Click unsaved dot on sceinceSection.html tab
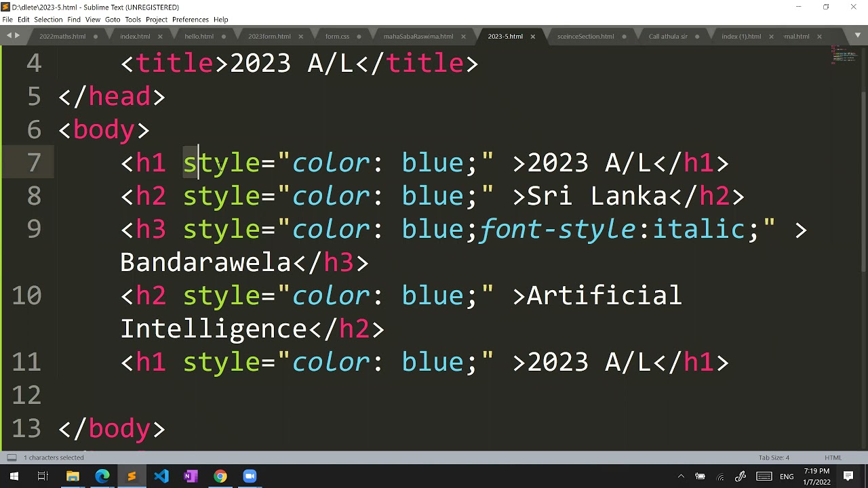 click(x=625, y=37)
